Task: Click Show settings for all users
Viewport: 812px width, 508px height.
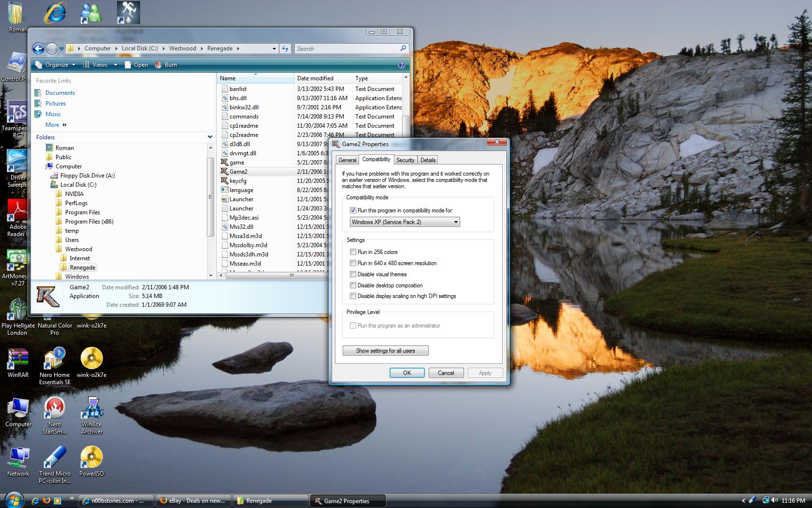Action: pyautogui.click(x=385, y=351)
